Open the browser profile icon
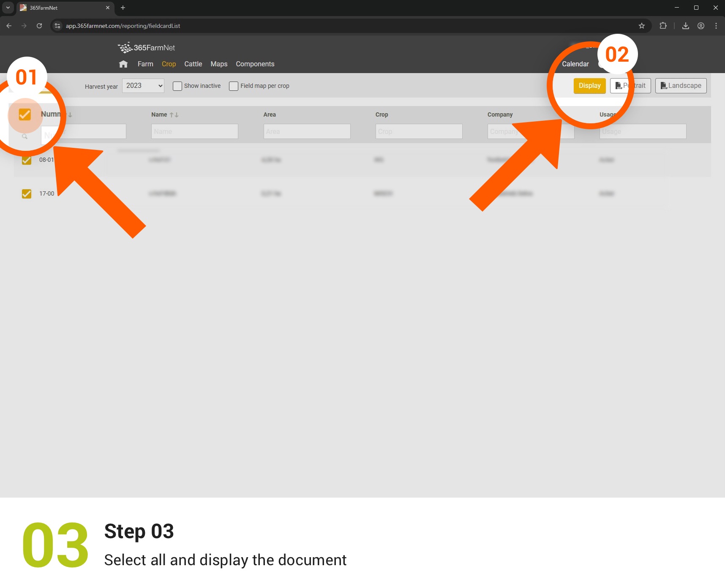This screenshot has width=725, height=588. pyautogui.click(x=700, y=26)
